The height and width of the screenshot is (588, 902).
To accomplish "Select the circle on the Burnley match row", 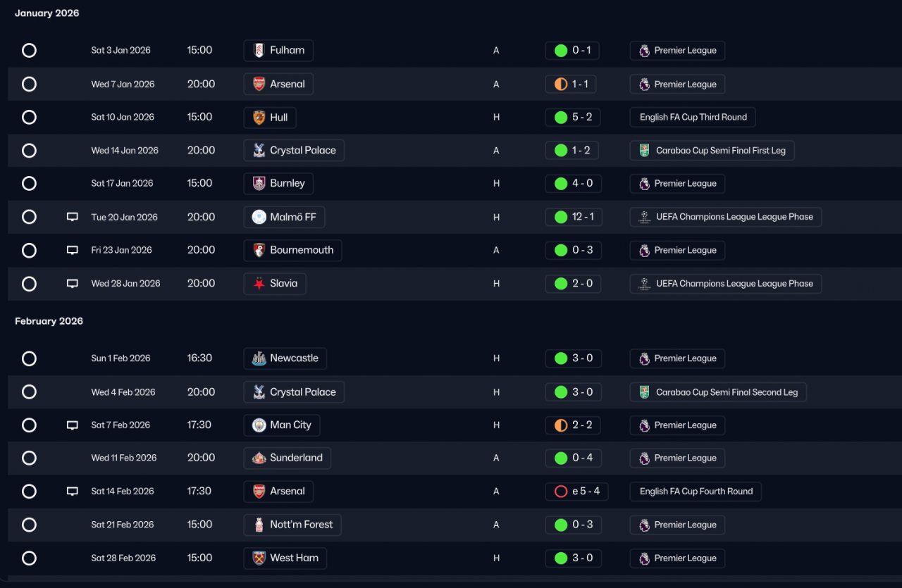I will coord(29,184).
